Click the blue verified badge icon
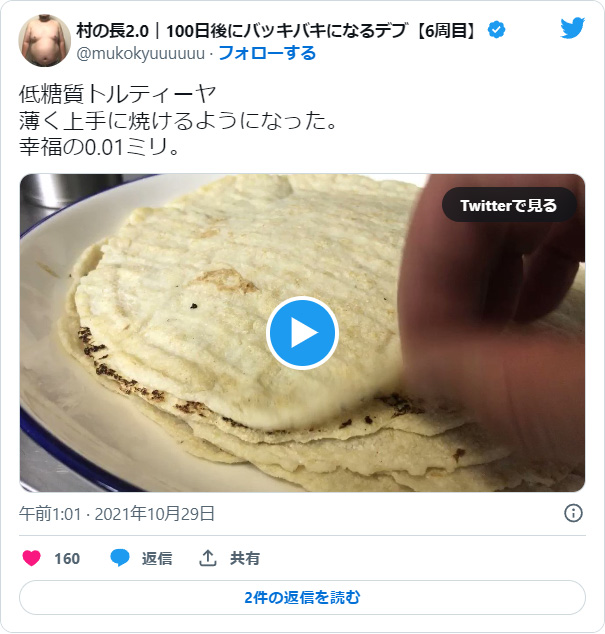The width and height of the screenshot is (605, 634). coord(496,30)
